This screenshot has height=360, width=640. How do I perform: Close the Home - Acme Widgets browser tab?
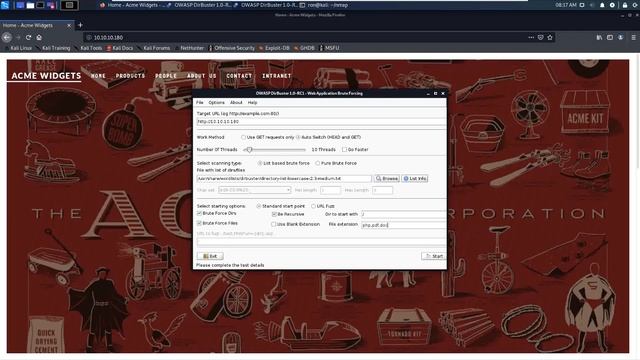pyautogui.click(x=69, y=25)
